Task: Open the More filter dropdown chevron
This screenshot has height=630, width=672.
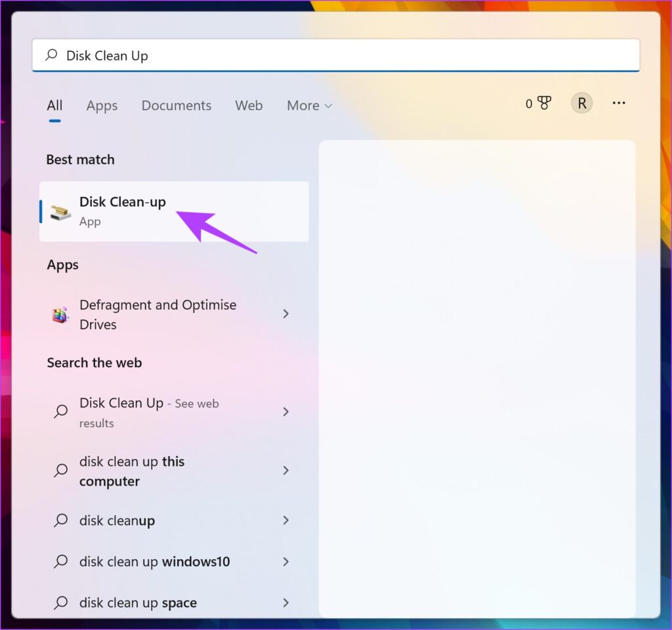Action: 328,106
